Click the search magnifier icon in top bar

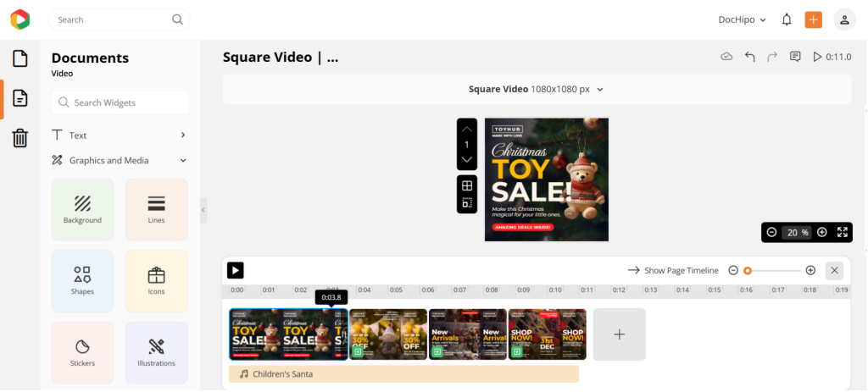(177, 19)
